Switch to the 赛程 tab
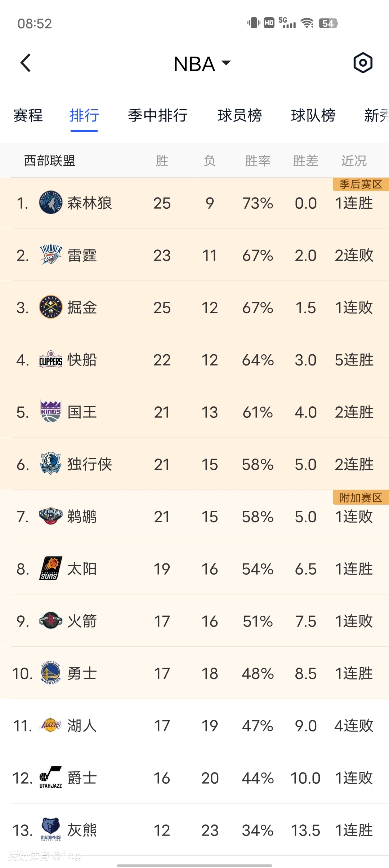This screenshot has height=868, width=389. 28,116
